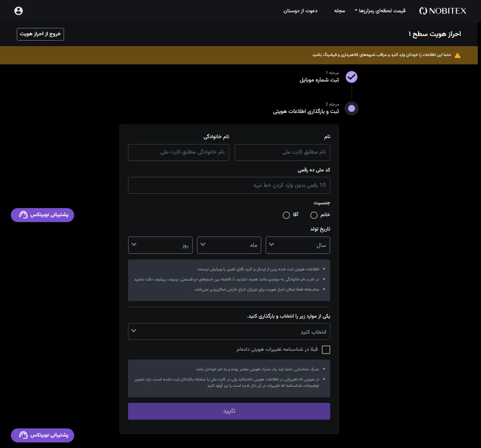Click the تایید submit button
This screenshot has width=481, height=448.
(x=229, y=411)
